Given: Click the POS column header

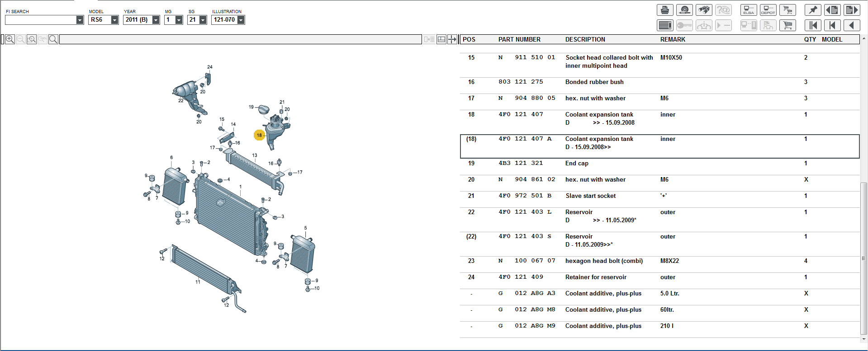Looking at the screenshot, I should (x=469, y=39).
